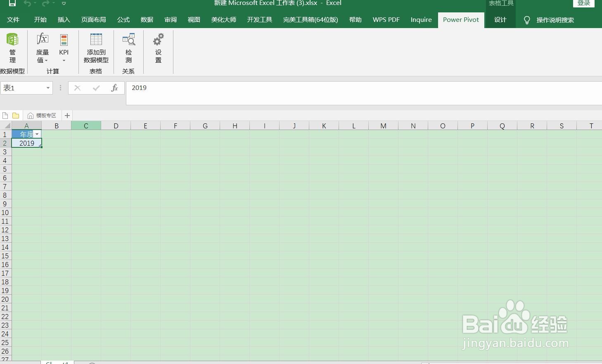Click the 登录 sign-in button

coord(584,3)
